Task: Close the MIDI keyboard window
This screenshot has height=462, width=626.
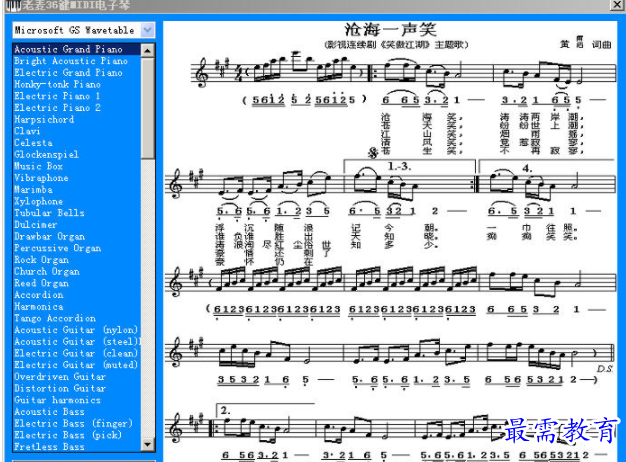Action: [x=617, y=4]
